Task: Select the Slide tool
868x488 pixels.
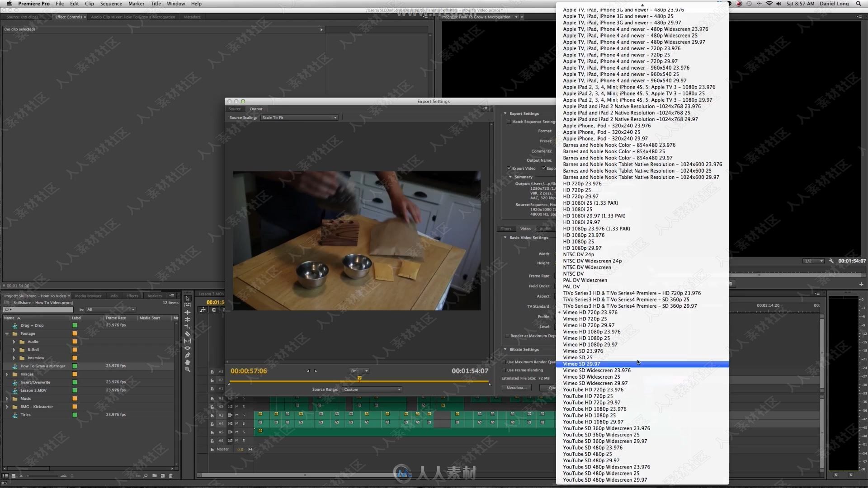Action: pos(188,348)
